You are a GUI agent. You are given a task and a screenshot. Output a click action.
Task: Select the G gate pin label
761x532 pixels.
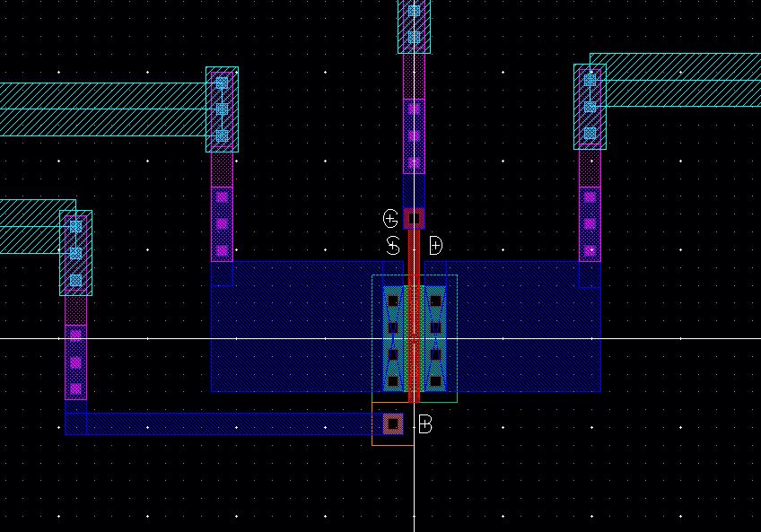coord(390,219)
